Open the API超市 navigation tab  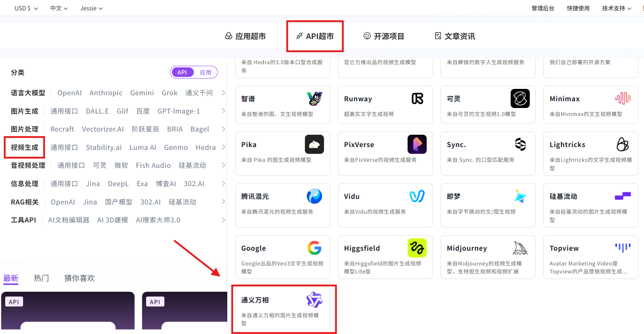315,36
